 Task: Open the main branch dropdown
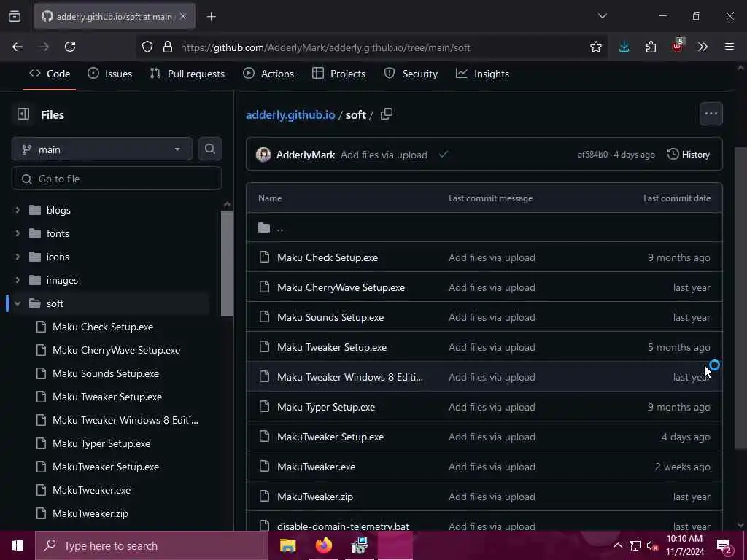[x=102, y=149]
